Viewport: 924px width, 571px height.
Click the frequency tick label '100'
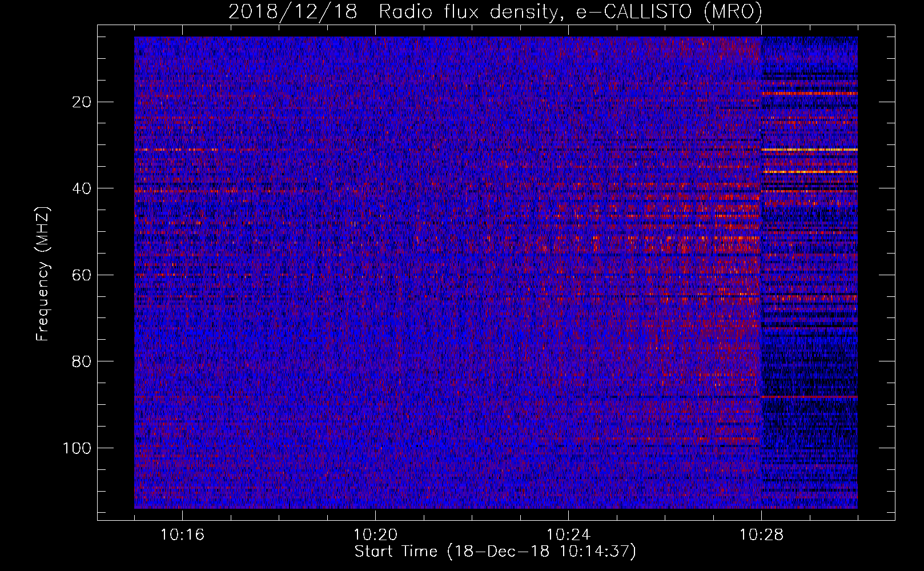(77, 448)
